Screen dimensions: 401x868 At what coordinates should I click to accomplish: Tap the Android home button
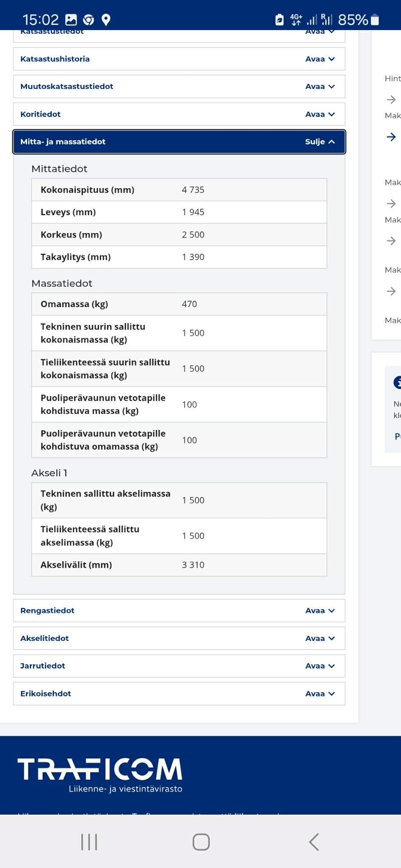point(201,842)
